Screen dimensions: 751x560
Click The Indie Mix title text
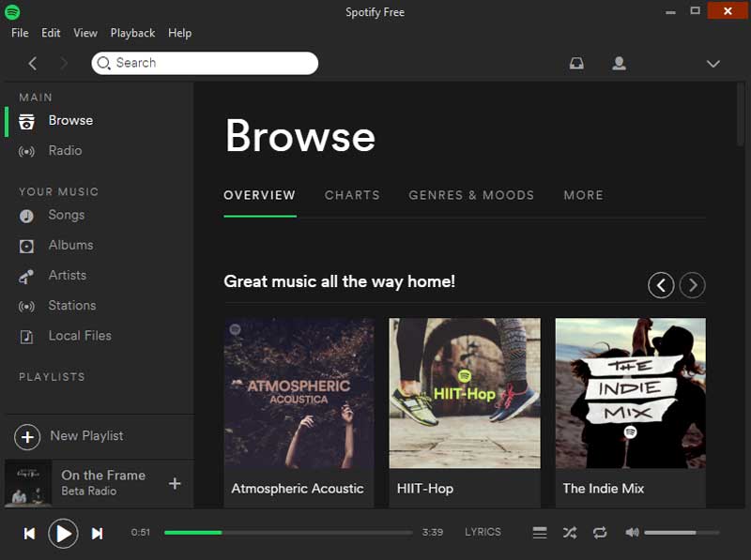[604, 489]
